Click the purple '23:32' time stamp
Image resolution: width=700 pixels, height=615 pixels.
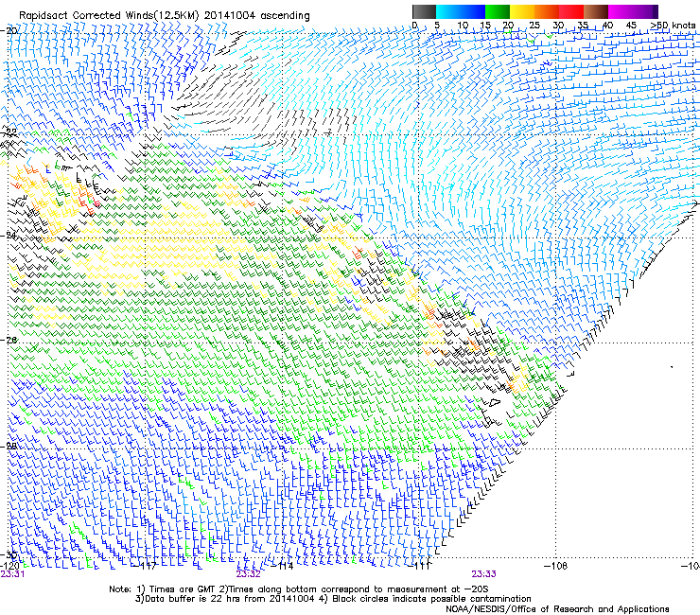(248, 574)
